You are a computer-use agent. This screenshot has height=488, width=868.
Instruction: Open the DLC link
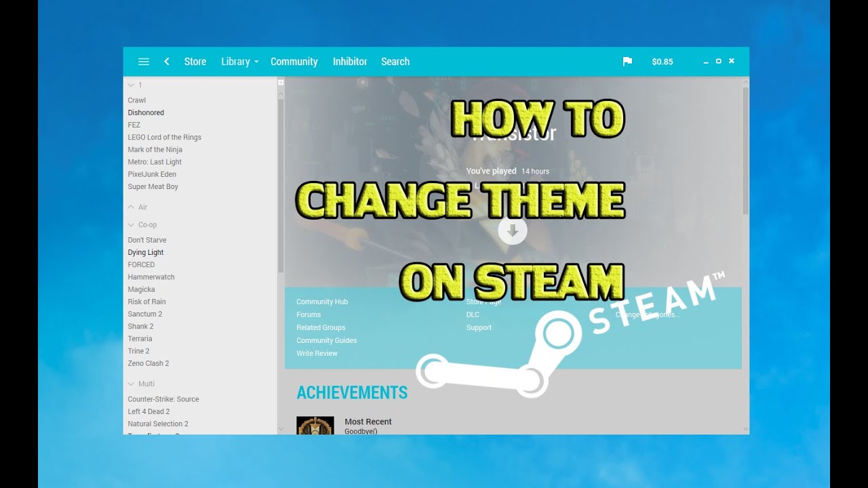pos(473,314)
